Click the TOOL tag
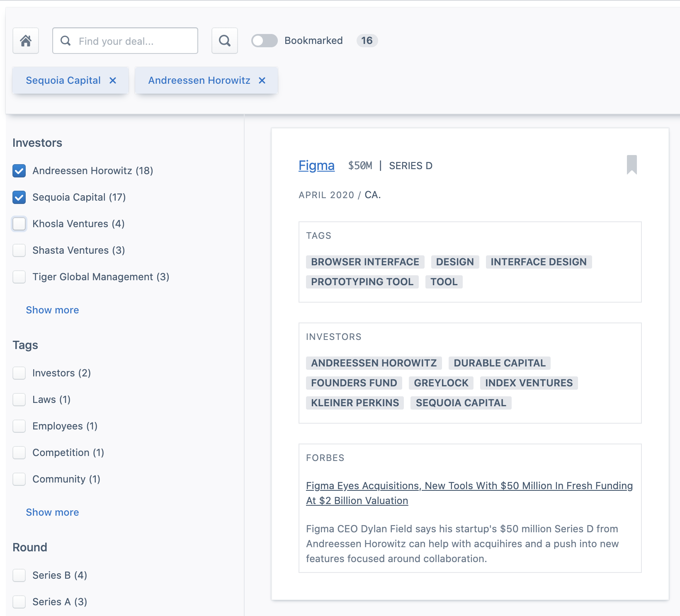 (x=444, y=282)
